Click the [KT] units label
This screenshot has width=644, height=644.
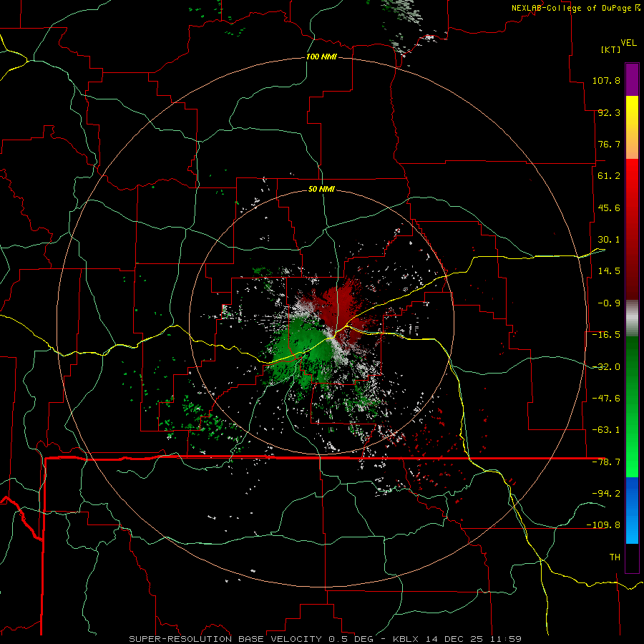point(611,49)
